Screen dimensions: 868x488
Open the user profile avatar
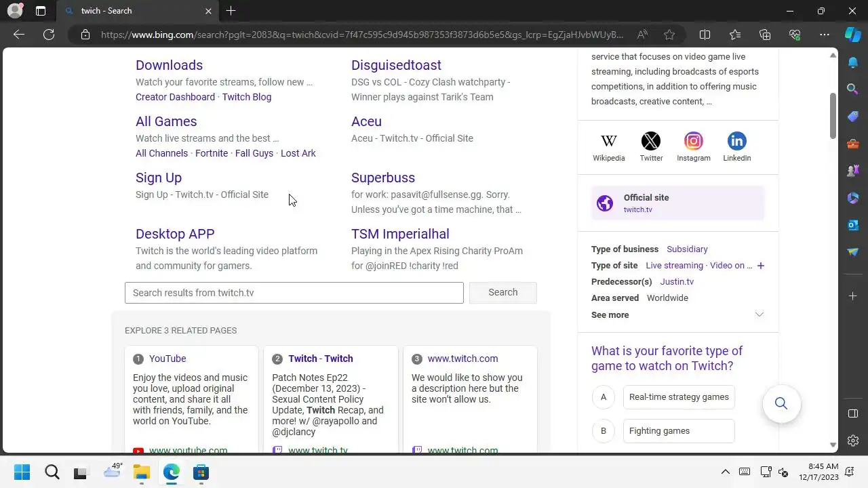click(14, 11)
